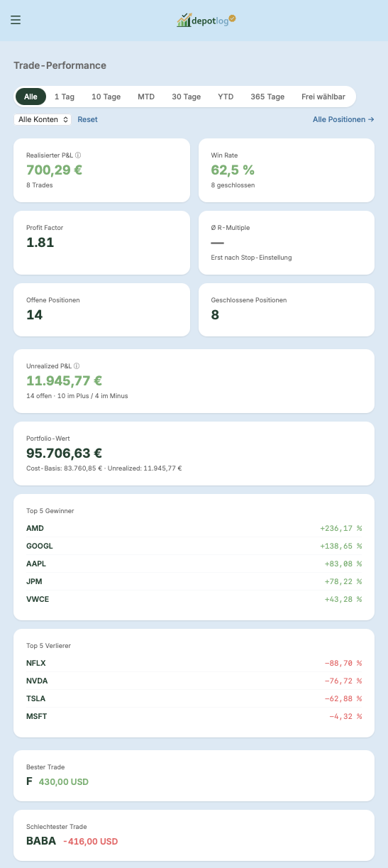Screen dimensions: 388x868
Task: Click the 11.945,77 € unrealized value
Action: [65, 380]
